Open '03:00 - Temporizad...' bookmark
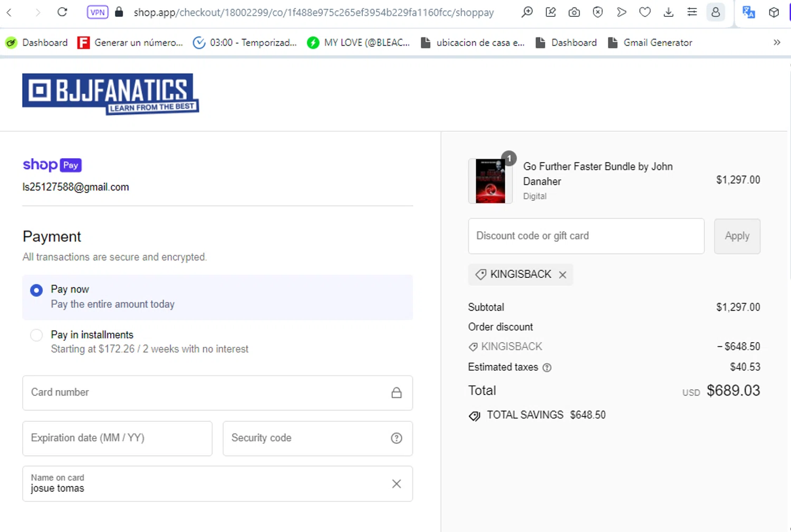Image resolution: width=791 pixels, height=532 pixels. (245, 43)
